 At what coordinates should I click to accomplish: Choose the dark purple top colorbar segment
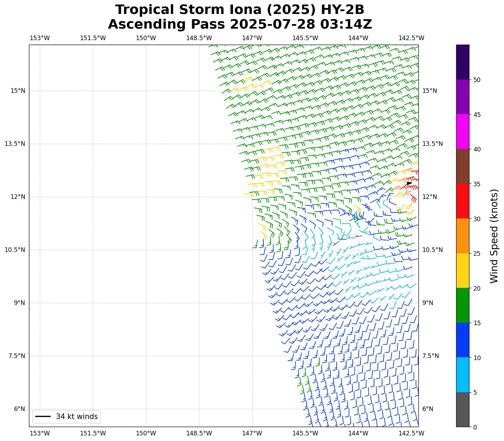point(462,62)
